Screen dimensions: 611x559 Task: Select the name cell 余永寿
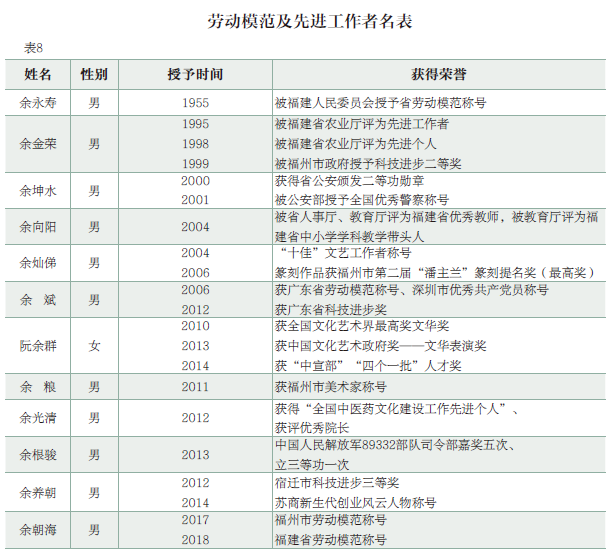pos(38,102)
